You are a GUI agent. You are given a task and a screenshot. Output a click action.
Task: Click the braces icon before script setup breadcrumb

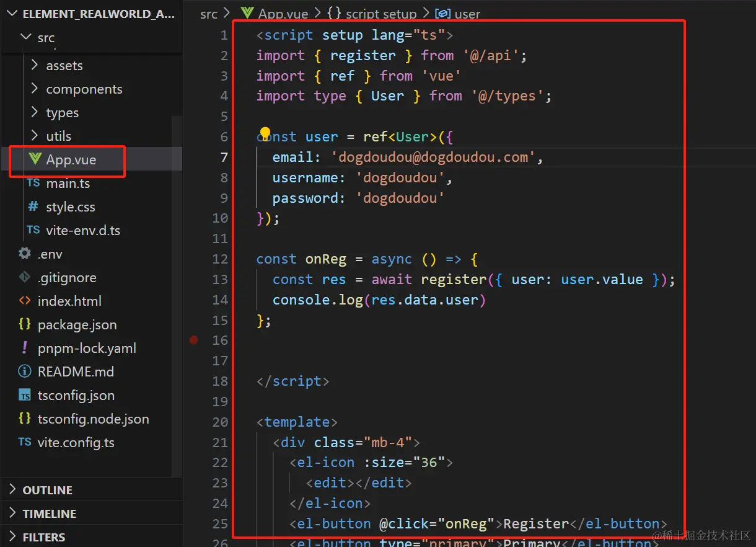[x=334, y=13]
